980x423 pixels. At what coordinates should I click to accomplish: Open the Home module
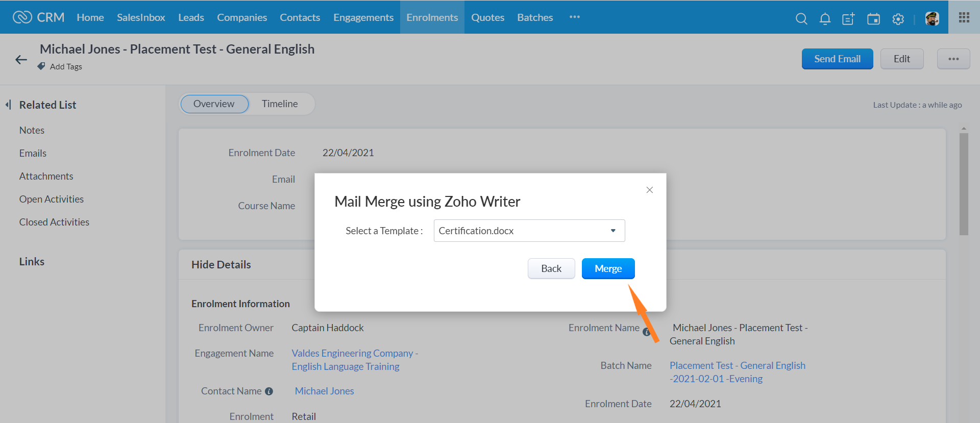click(x=90, y=17)
